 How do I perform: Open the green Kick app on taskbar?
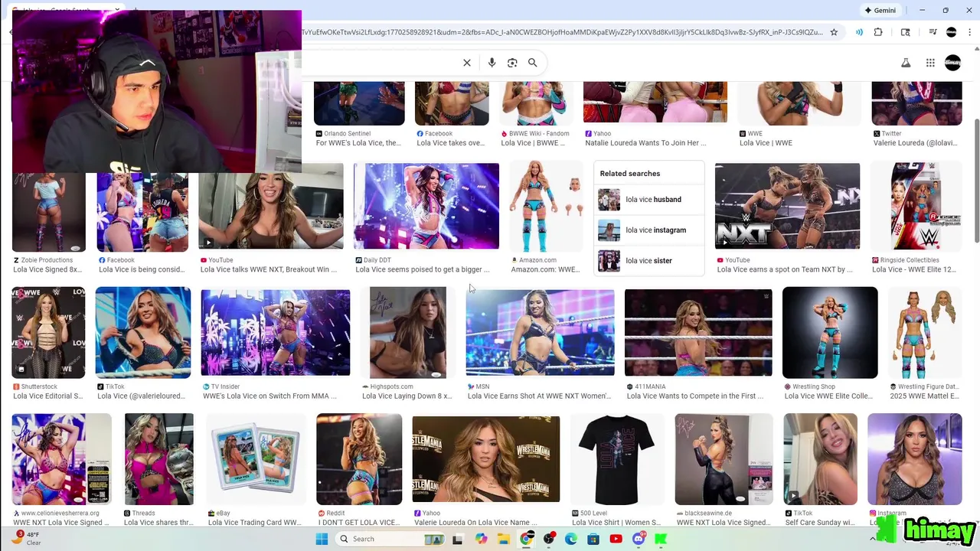pyautogui.click(x=661, y=539)
